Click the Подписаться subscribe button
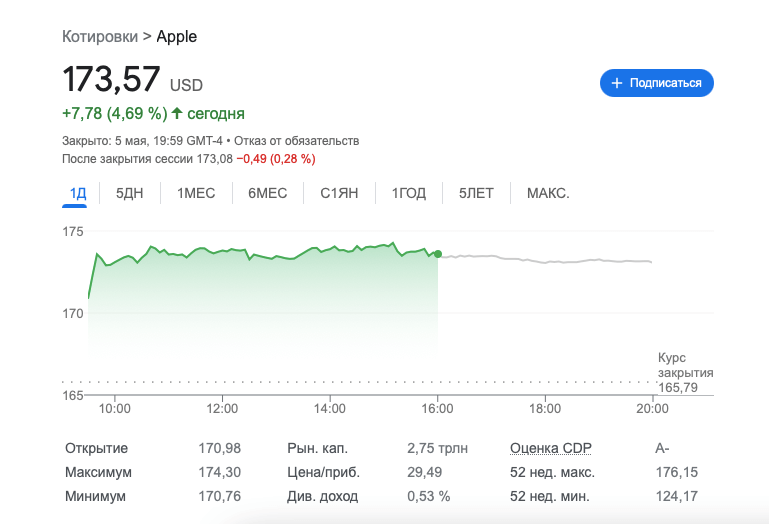The width and height of the screenshot is (769, 524). (x=657, y=83)
